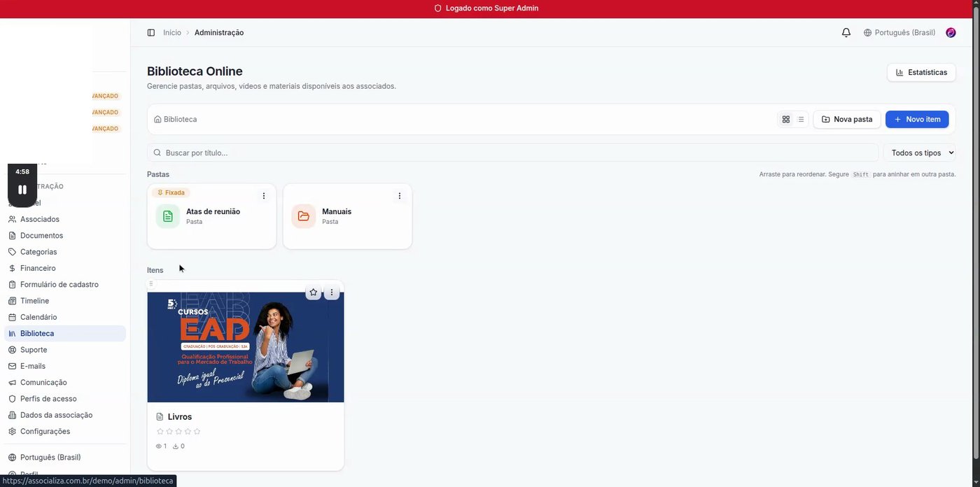Screen dimensions: 980x487
Task: Open the notifications bell
Action: pyautogui.click(x=846, y=32)
